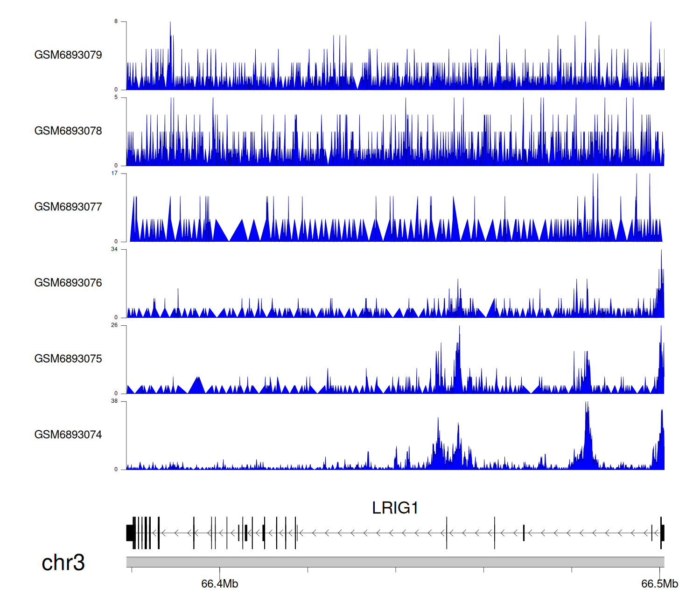
Task: Select the GSM6893076 sample label
Action: click(68, 283)
